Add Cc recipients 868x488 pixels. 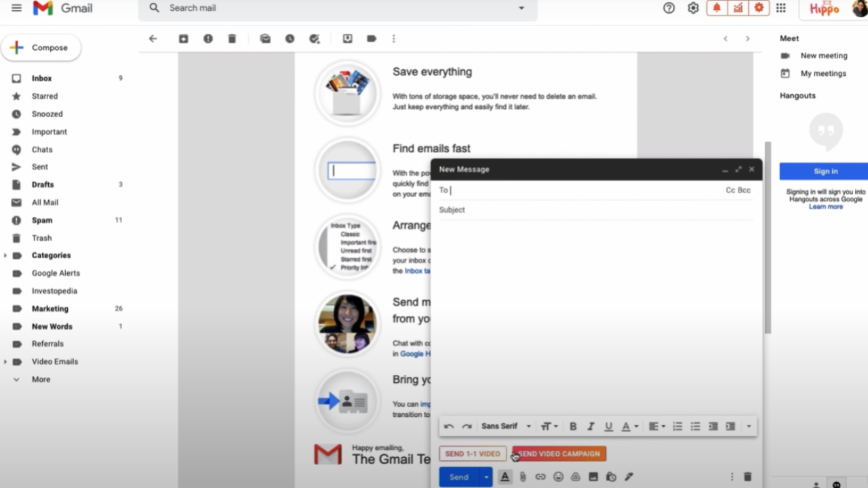point(730,190)
